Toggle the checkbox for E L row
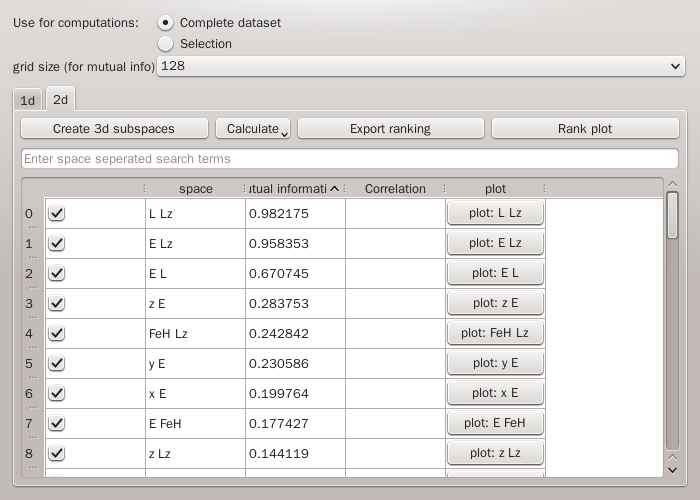 pyautogui.click(x=57, y=274)
